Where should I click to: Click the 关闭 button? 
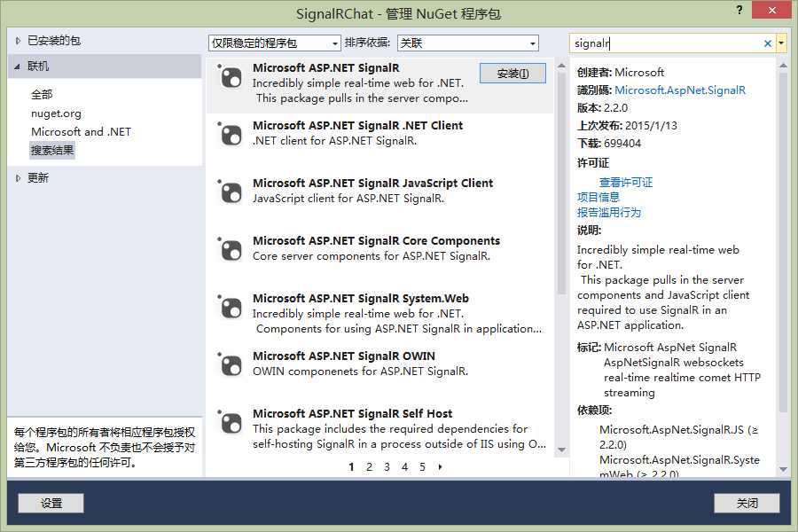pos(747,504)
